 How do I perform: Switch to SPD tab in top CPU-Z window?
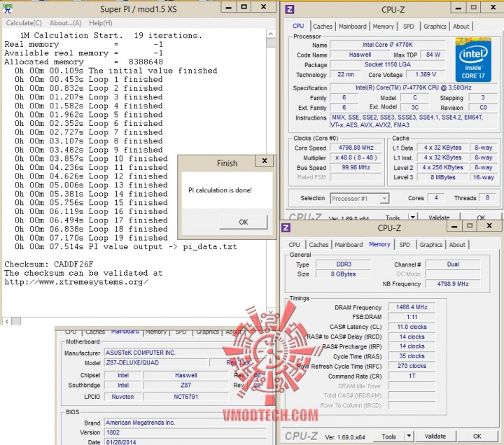point(408,27)
